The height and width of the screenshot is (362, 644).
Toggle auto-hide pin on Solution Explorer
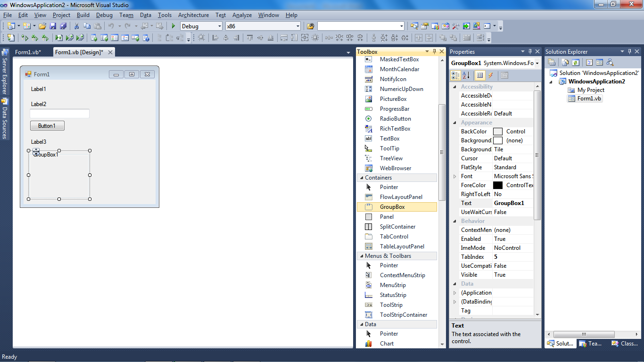(x=629, y=51)
